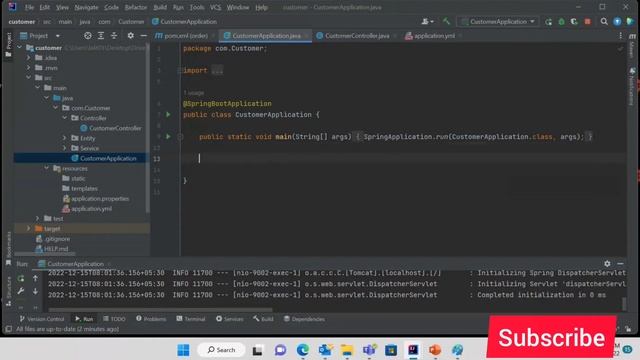Expand the .idea folder

(x=29, y=58)
